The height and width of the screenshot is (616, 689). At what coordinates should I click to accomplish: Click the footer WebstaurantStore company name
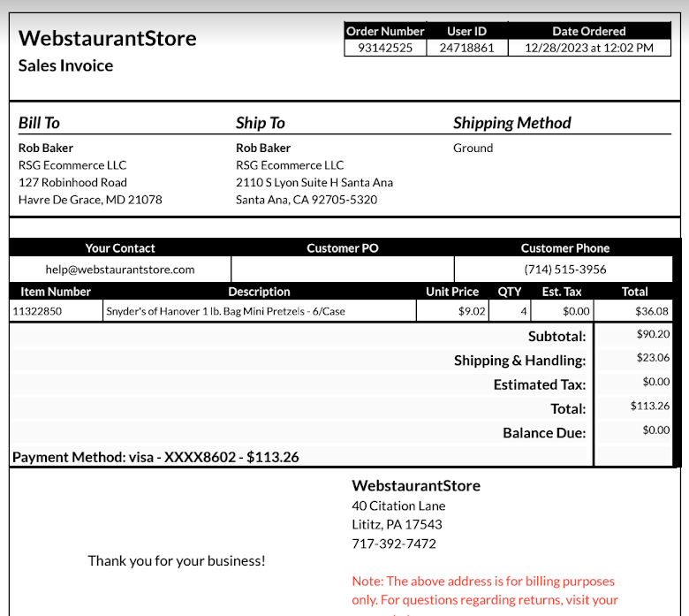pyautogui.click(x=416, y=486)
